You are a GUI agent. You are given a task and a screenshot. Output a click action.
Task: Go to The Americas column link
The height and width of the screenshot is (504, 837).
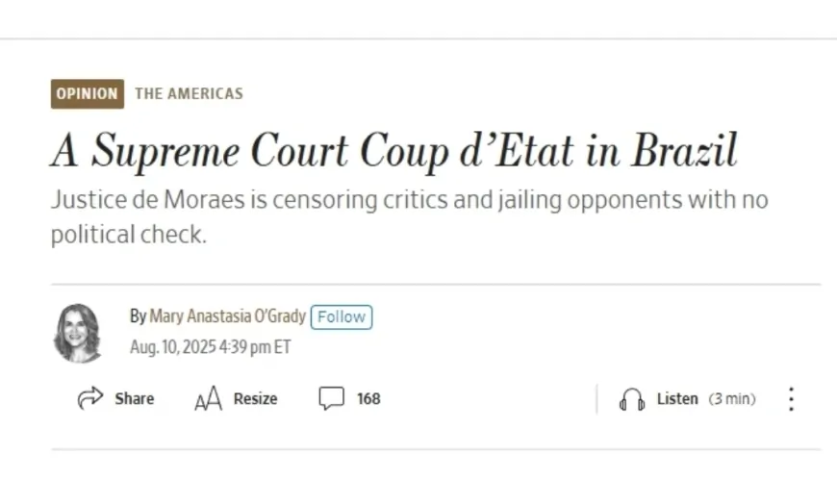[x=189, y=93]
